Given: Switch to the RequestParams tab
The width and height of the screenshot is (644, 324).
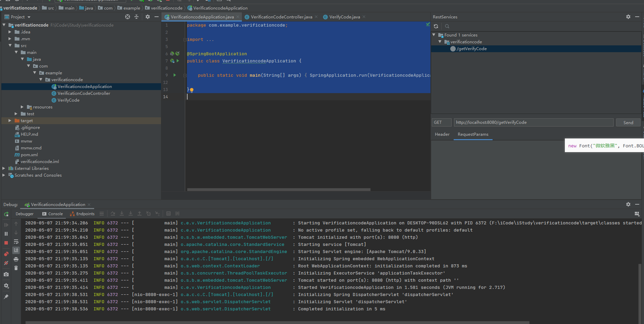Looking at the screenshot, I should point(473,134).
